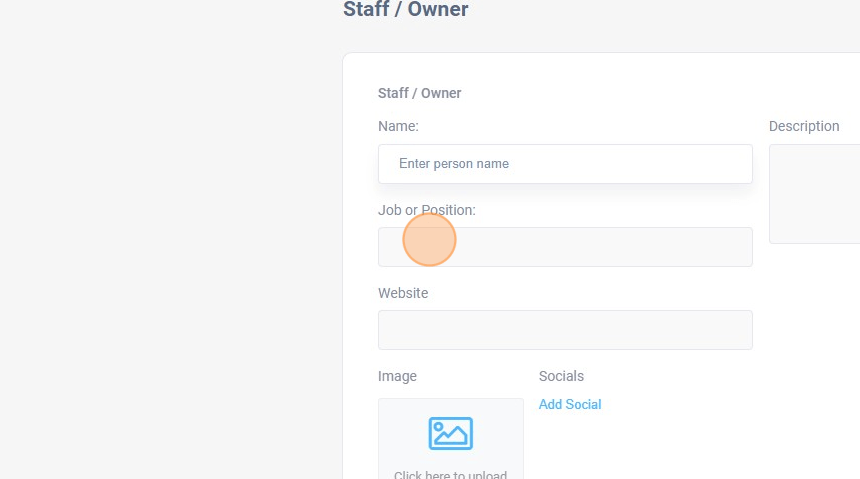Click the 'Name:' field label

click(398, 126)
